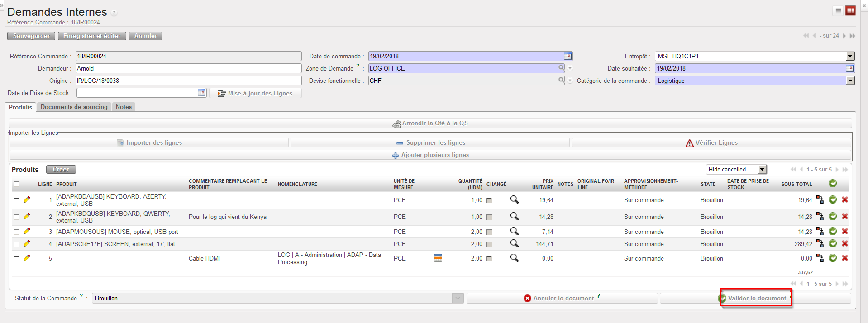The width and height of the screenshot is (868, 323).
Task: Tick checkbox for KEYBOARD AZERTY line
Action: click(16, 200)
